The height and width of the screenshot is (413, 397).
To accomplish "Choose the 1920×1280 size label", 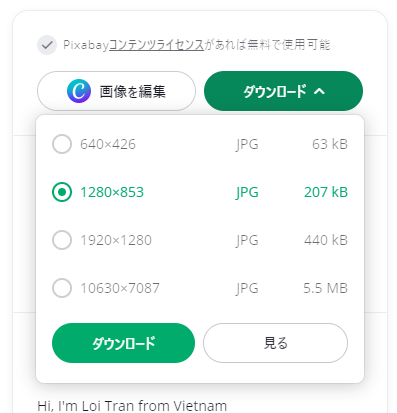I will (116, 240).
